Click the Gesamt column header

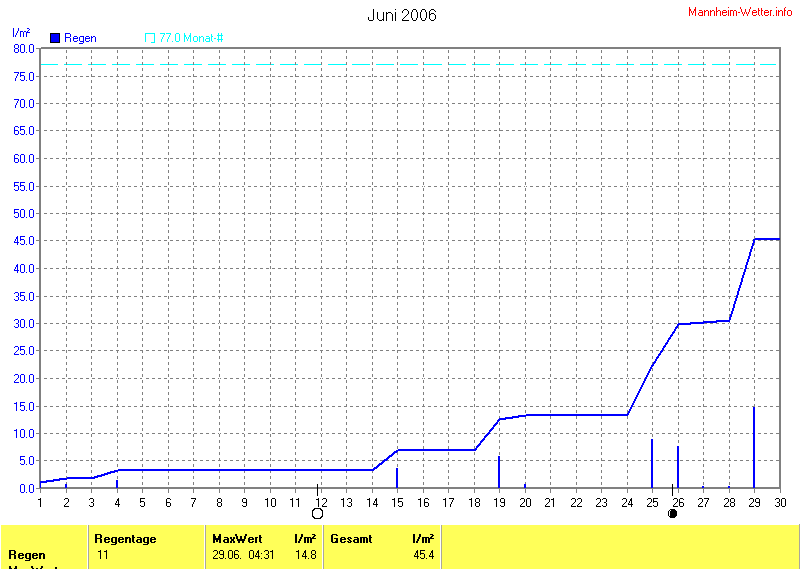click(351, 539)
